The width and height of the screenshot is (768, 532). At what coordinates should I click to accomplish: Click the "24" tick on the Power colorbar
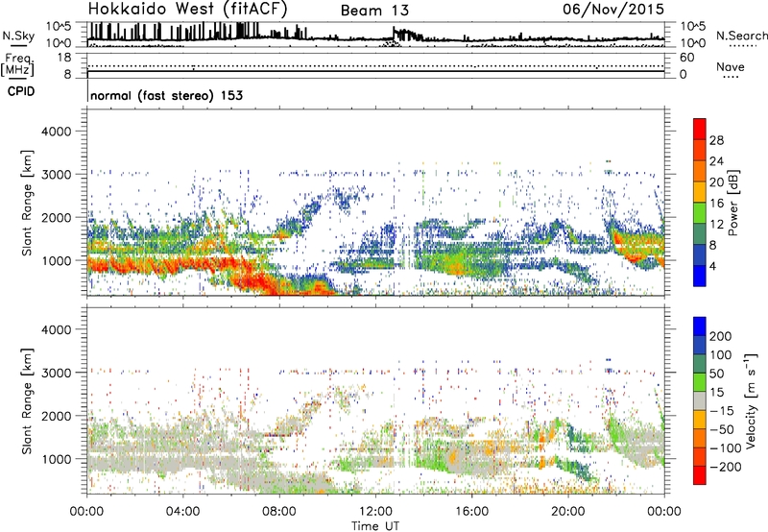(716, 161)
